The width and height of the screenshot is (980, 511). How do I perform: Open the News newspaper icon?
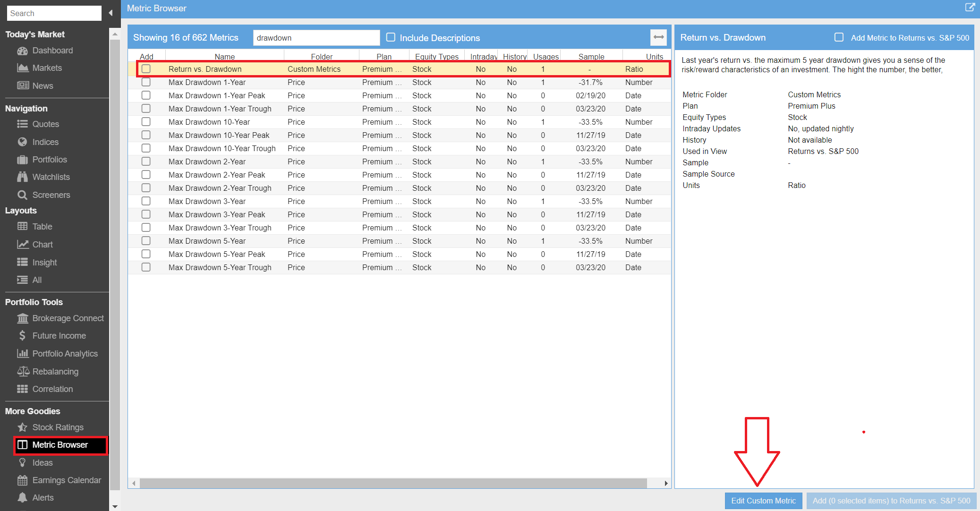(x=22, y=85)
